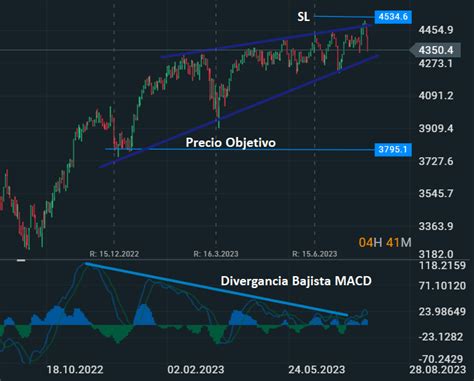Select the Precio Objetivo text label
This screenshot has height=381, width=474.
pos(231,143)
